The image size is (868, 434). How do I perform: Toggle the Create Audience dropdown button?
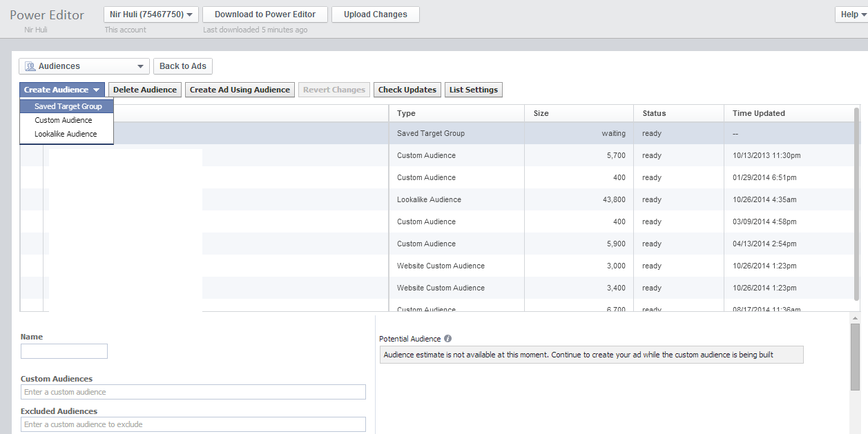[x=62, y=90]
